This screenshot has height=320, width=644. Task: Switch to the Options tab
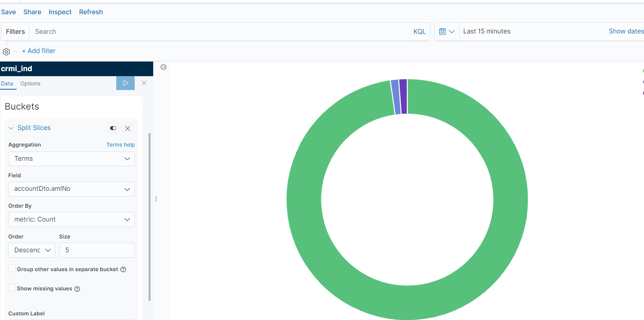coord(30,83)
